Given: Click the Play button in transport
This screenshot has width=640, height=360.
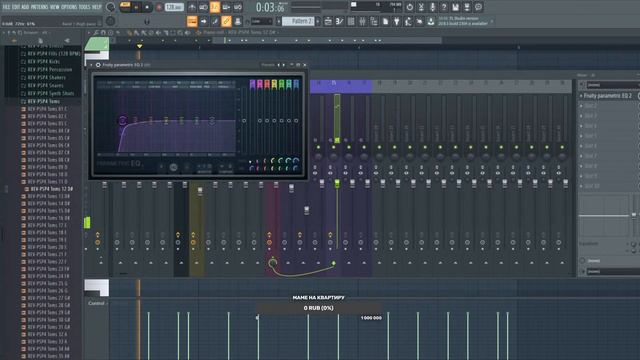Looking at the screenshot, I should 136,7.
